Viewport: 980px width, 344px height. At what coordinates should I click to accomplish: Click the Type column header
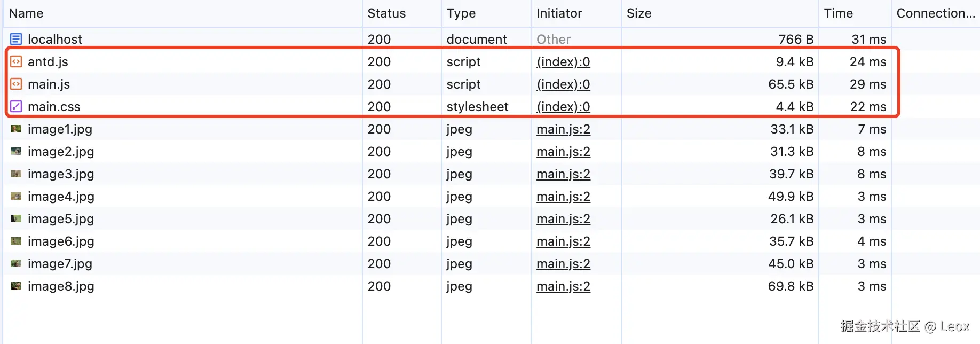[x=461, y=13]
